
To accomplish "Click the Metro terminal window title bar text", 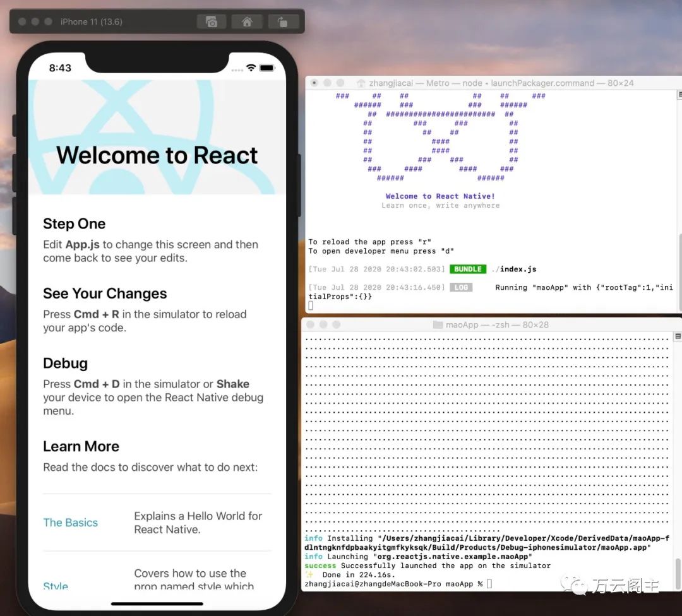I will coord(501,83).
